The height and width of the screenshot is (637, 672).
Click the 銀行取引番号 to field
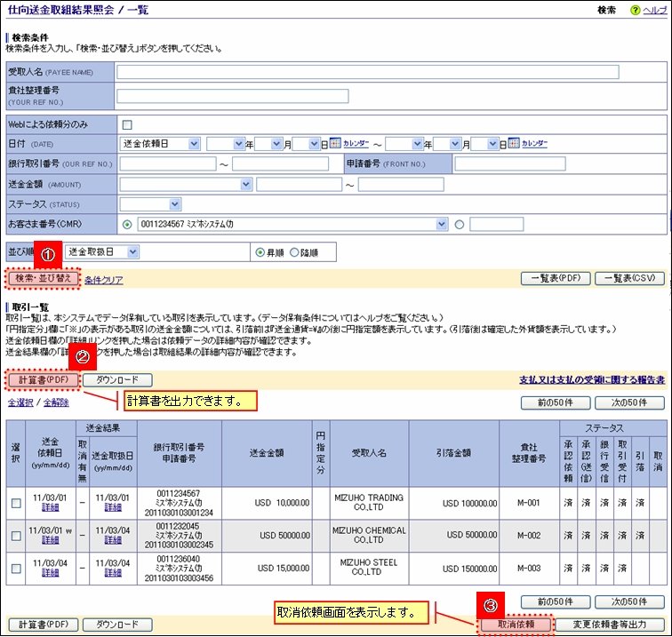pos(280,163)
